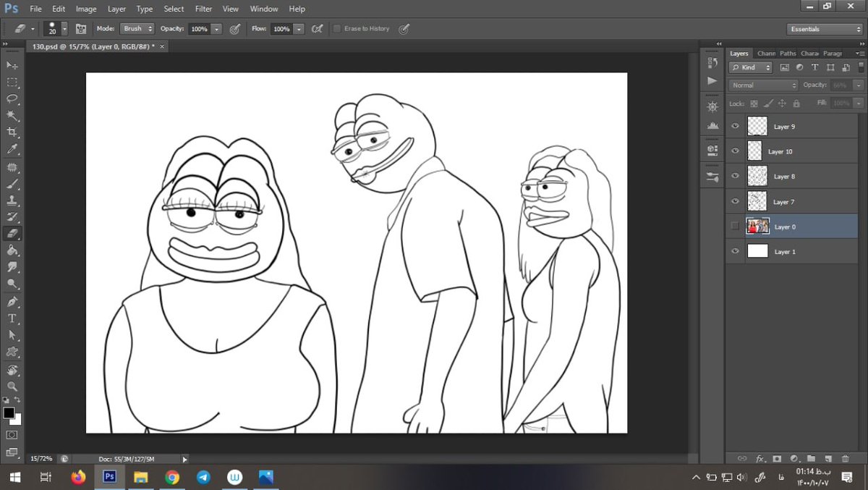Open the tool preset picker arrow
Viewport: 868px width, 490px height.
pos(32,29)
